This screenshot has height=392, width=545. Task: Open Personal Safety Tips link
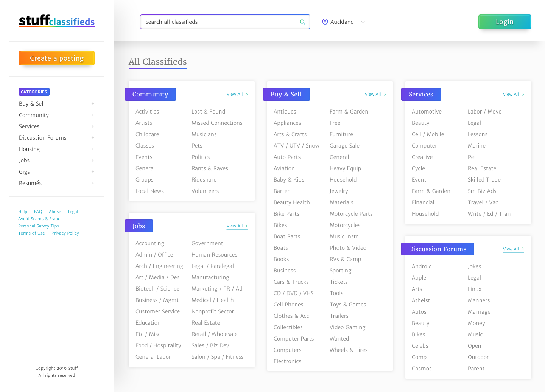[x=39, y=226]
